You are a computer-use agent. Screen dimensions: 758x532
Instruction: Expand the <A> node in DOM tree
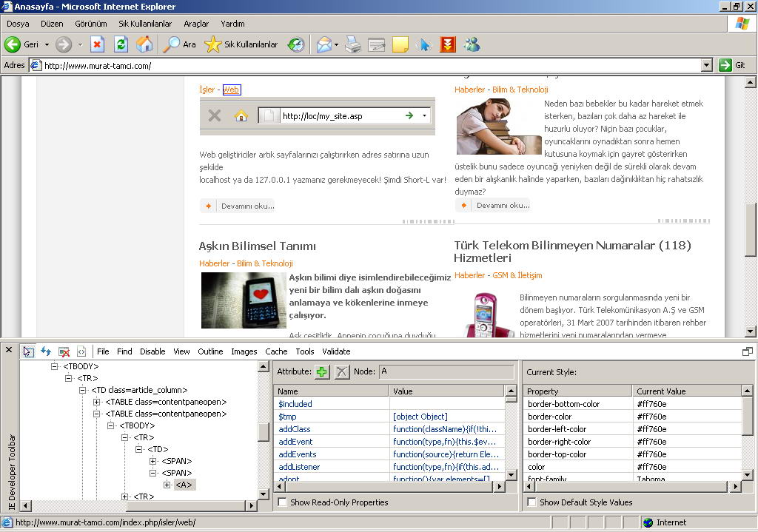pyautogui.click(x=167, y=485)
